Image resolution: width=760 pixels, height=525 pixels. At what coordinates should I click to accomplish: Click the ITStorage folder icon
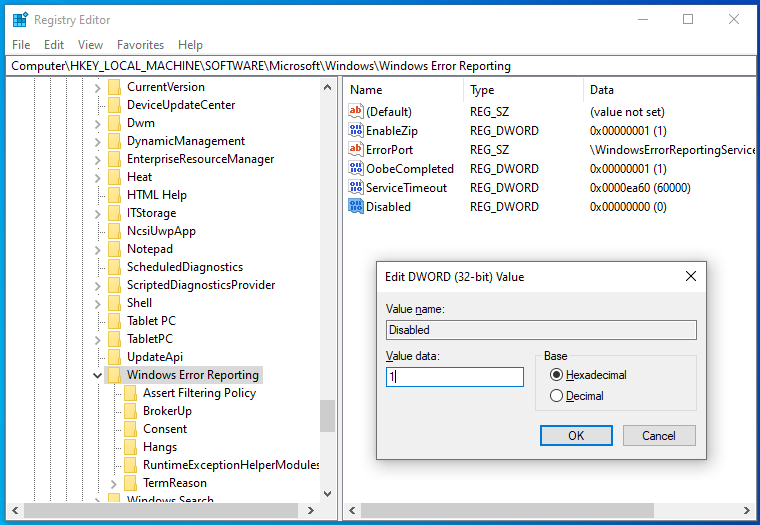(x=114, y=213)
